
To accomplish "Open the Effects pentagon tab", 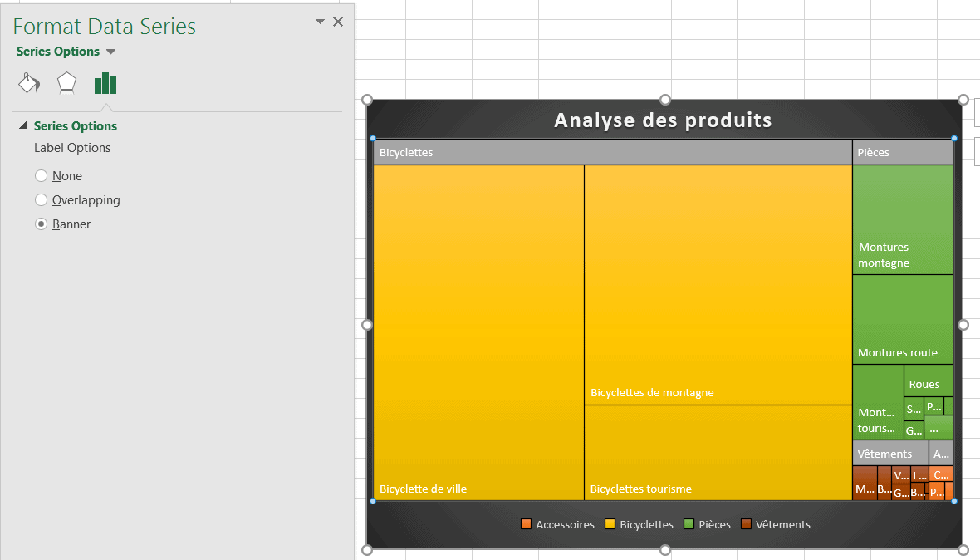I will coord(66,83).
